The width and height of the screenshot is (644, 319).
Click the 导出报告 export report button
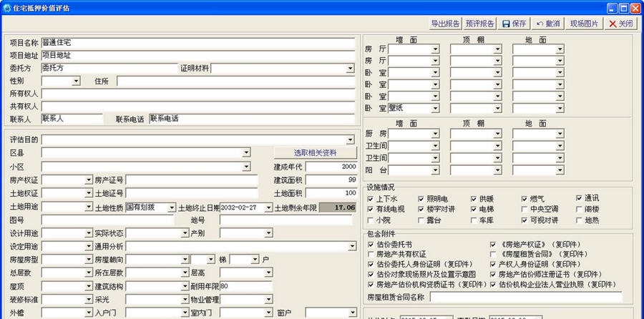445,24
